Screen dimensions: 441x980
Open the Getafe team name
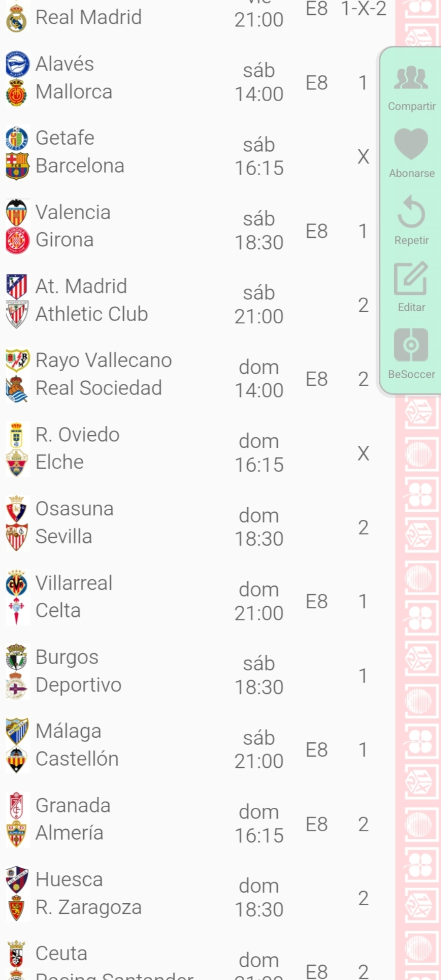click(65, 138)
